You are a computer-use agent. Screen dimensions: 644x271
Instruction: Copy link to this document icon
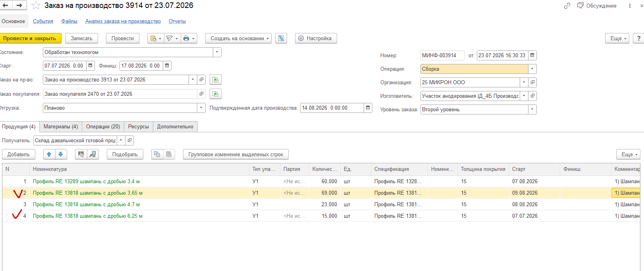[x=567, y=6]
